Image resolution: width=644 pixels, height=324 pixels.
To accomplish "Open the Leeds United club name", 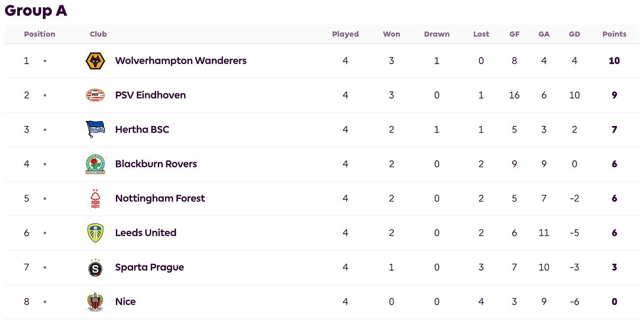I will (146, 233).
